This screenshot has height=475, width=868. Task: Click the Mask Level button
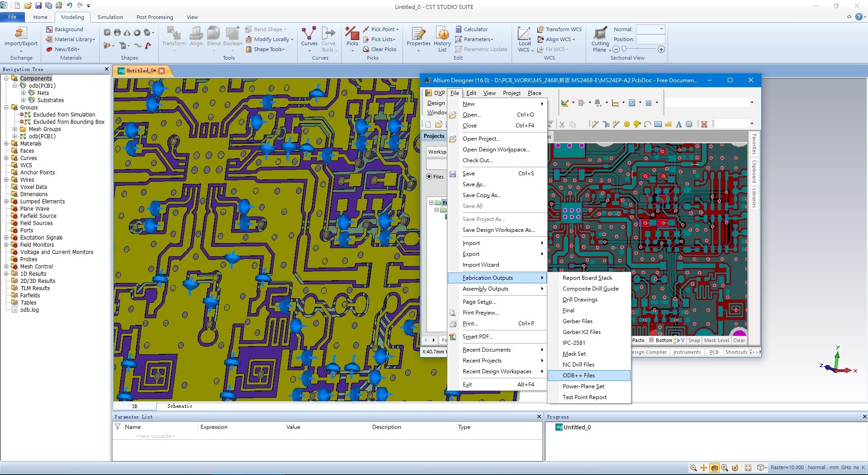click(x=716, y=340)
